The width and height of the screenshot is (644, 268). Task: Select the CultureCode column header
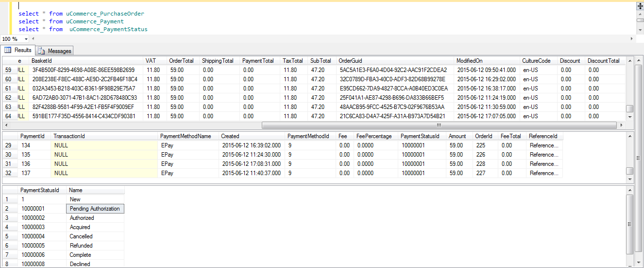539,61
